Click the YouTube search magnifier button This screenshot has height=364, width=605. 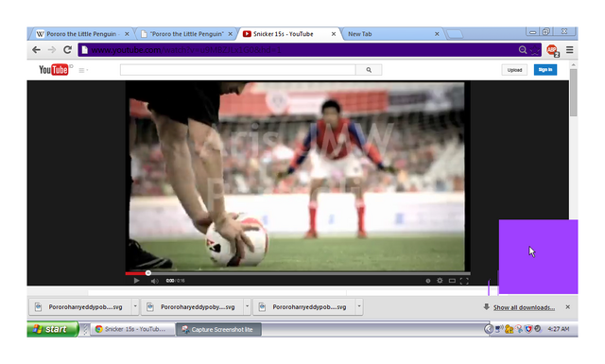[369, 70]
